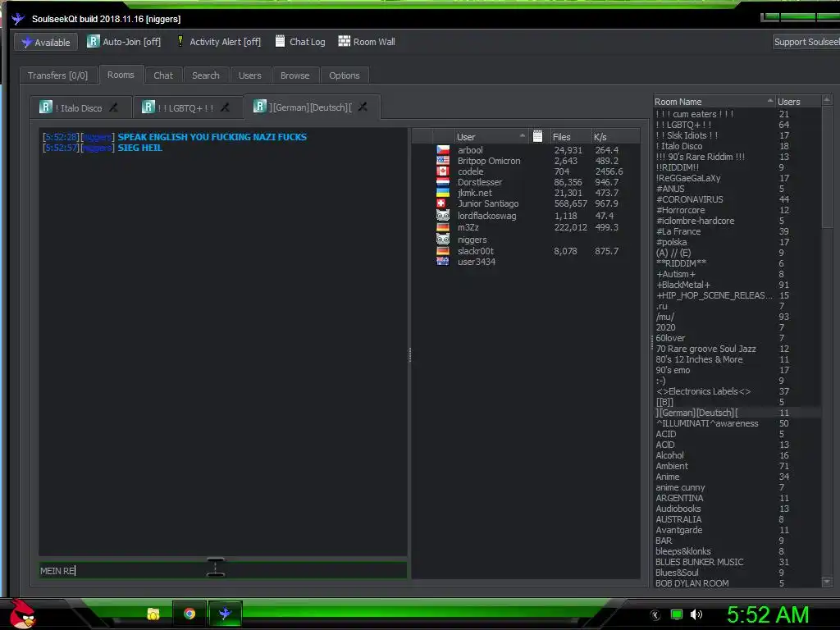This screenshot has height=630, width=840.
Task: Launch Chrome from the taskbar
Action: point(189,614)
